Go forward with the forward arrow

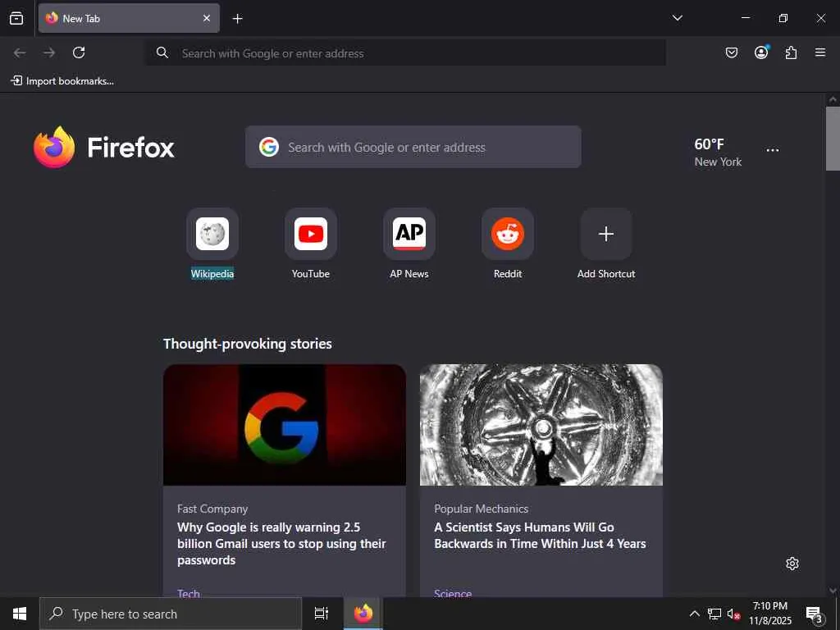[x=49, y=52]
